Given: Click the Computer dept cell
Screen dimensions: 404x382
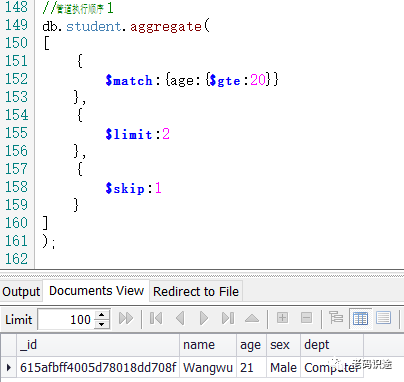Looking at the screenshot, I should pos(332,367).
